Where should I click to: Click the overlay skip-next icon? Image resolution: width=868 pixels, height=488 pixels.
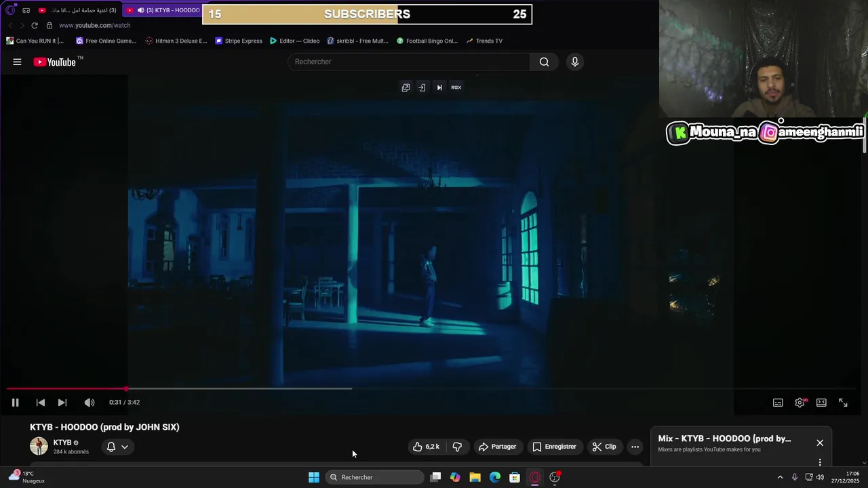tap(439, 87)
